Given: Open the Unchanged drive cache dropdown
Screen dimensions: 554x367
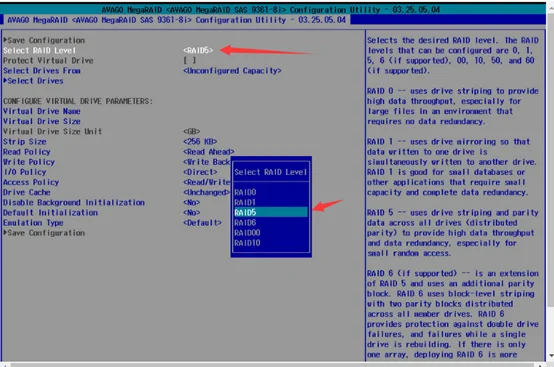Looking at the screenshot, I should coord(206,193).
